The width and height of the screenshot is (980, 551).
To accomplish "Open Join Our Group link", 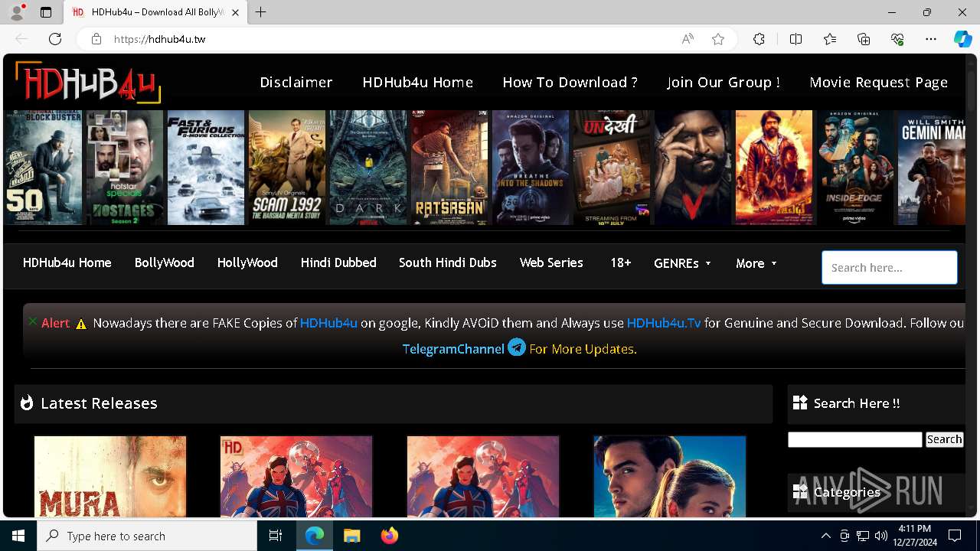I will point(724,82).
